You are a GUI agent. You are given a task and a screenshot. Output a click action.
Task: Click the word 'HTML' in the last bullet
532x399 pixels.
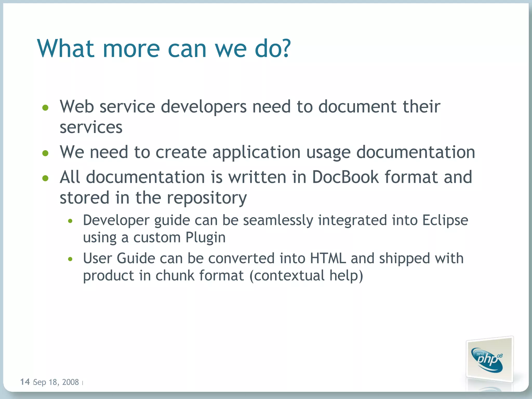328,258
